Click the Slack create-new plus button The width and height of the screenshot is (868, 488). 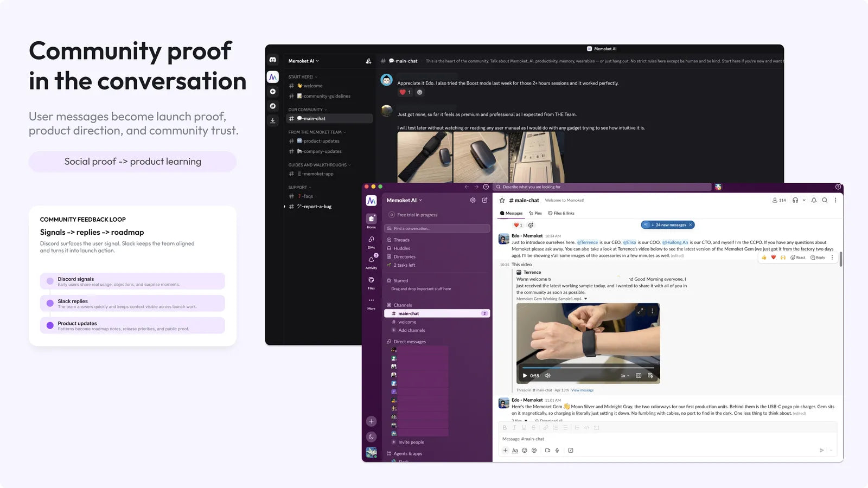pyautogui.click(x=371, y=421)
